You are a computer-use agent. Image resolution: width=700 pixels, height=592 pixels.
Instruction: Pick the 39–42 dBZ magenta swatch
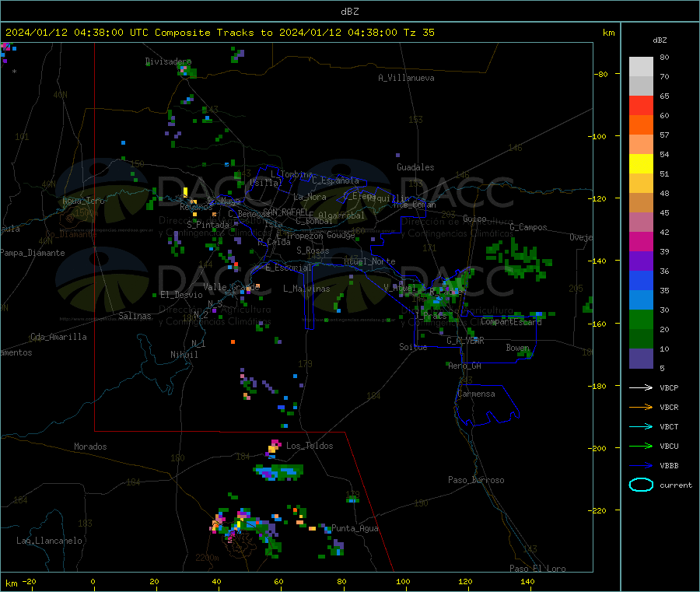(x=641, y=241)
